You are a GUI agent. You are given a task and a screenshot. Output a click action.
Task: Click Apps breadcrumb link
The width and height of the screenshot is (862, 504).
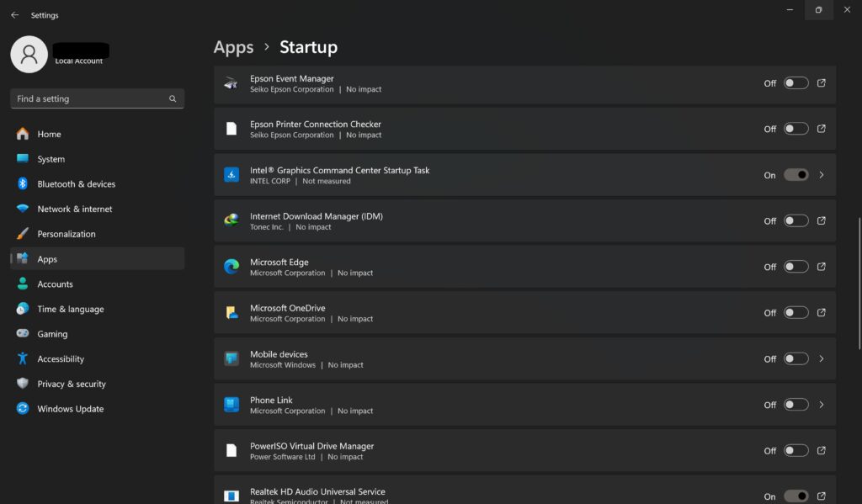(234, 47)
